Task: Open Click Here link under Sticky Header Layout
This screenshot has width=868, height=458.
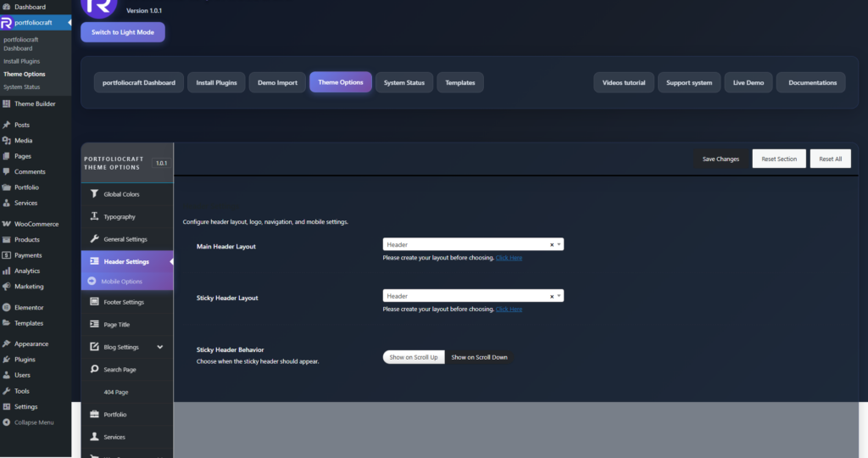Action: pos(509,310)
